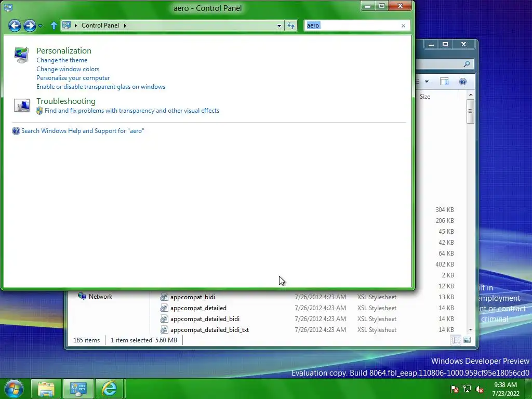Click appcompat_detailed_bidi stylesheet file icon
The width and height of the screenshot is (532, 399).
(164, 319)
